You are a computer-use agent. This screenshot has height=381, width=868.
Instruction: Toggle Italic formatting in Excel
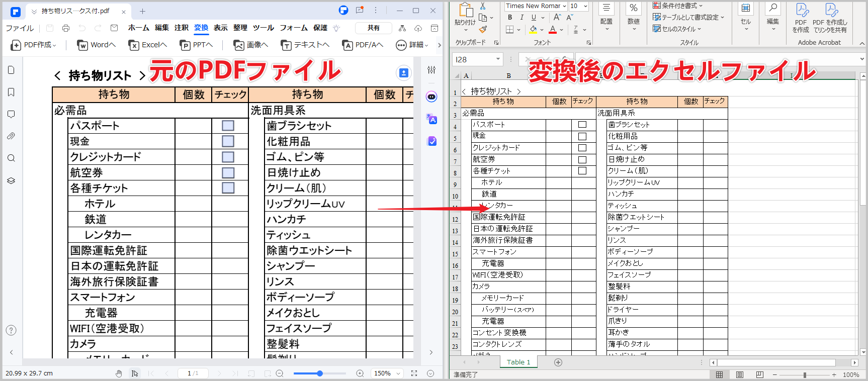click(522, 18)
